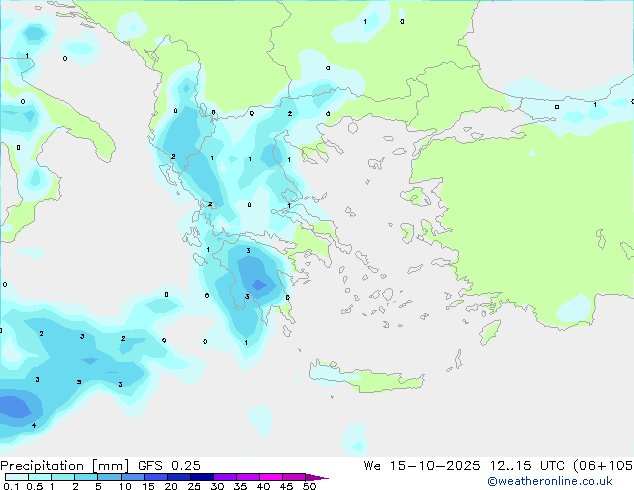
Task: Select the 5–10 mm legend color box
Action: 110,477
